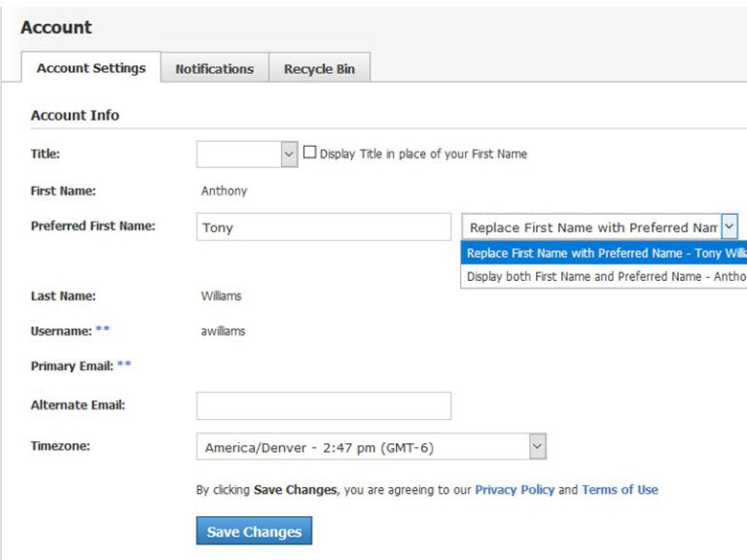Collapse the preferred name display dropdown arrow
Image resolution: width=747 pixels, height=560 pixels.
[x=729, y=227]
